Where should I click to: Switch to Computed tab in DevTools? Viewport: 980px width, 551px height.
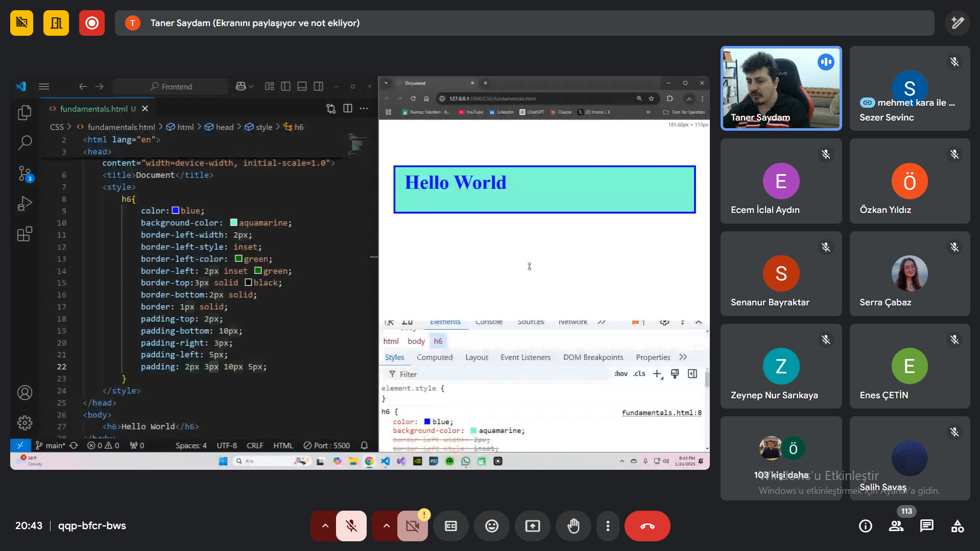pos(434,357)
